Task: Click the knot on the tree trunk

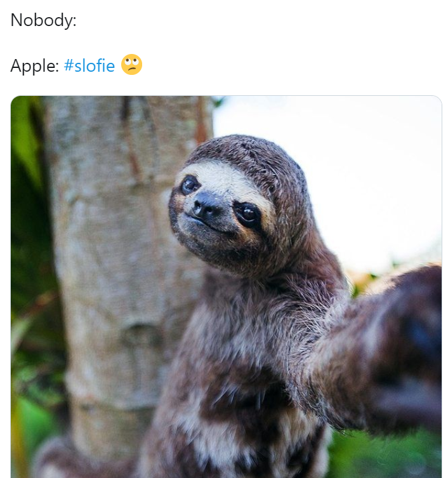Action: (x=134, y=332)
